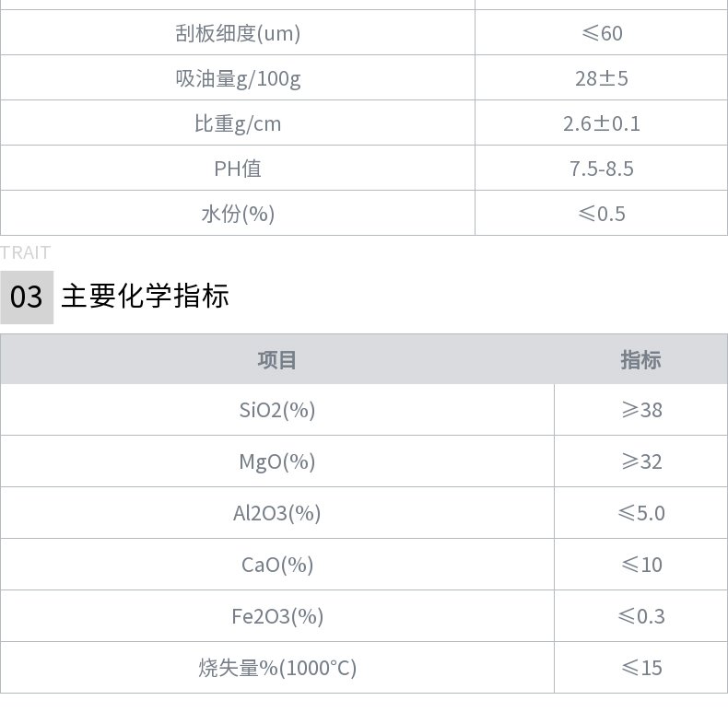The image size is (728, 712).
Task: Click the gray 03 section number badge
Action: [27, 297]
